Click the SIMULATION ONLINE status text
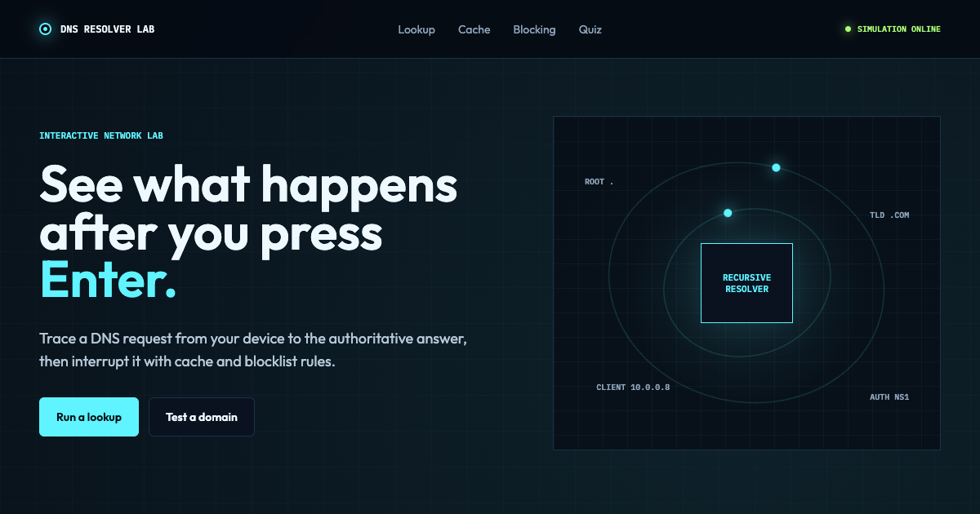Viewport: 980px width, 514px height. point(899,29)
